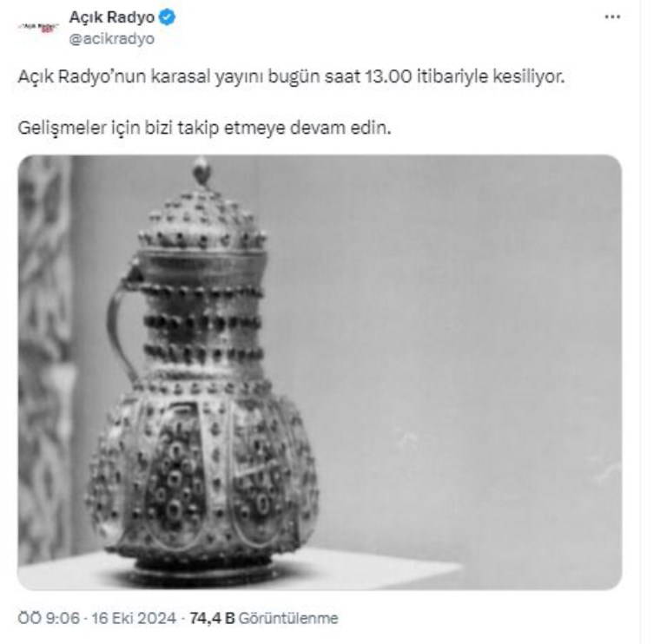Click the empty gray wall area in the photo

pos(463,337)
